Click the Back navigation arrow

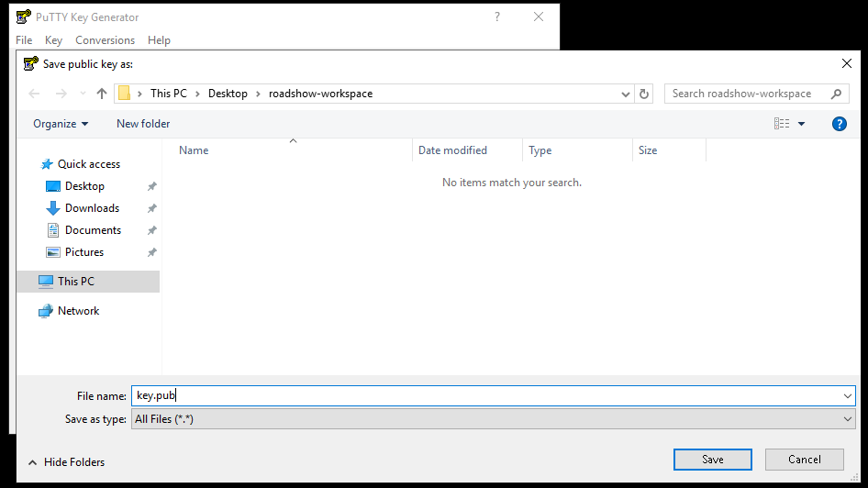[x=34, y=94]
